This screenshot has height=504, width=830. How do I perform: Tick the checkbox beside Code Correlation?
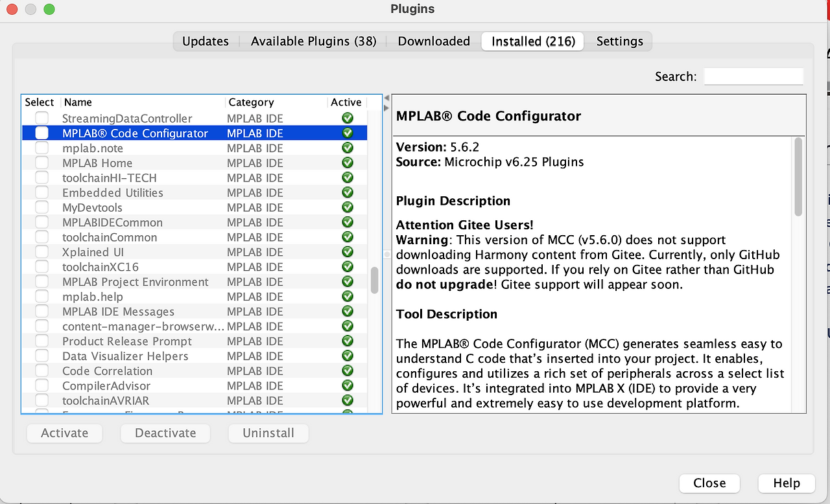pyautogui.click(x=41, y=371)
